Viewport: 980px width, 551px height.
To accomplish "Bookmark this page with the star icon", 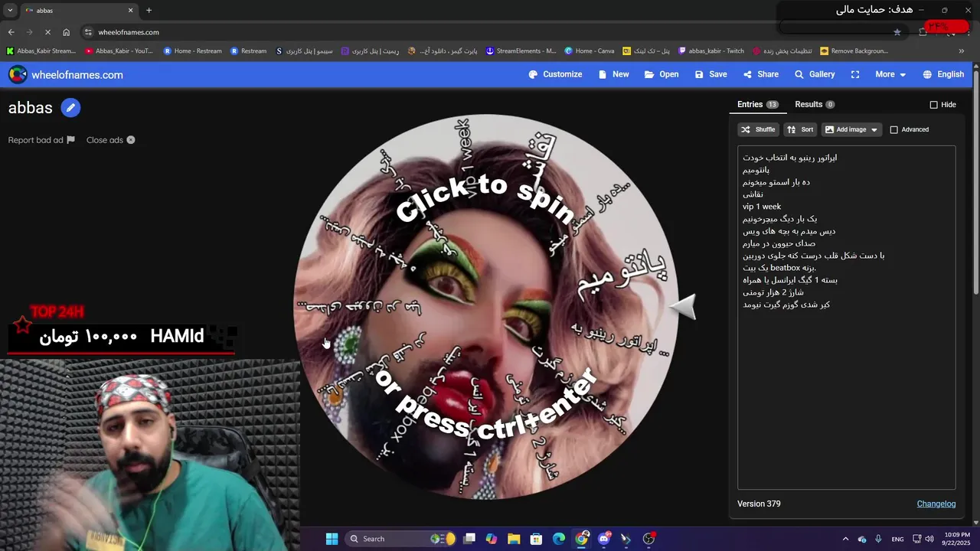I will click(897, 32).
